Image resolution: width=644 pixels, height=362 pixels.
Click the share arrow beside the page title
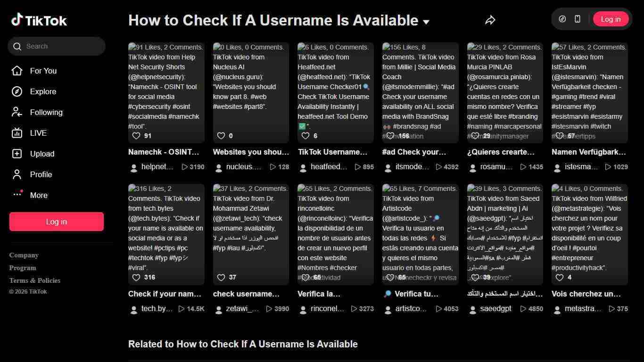pos(490,20)
